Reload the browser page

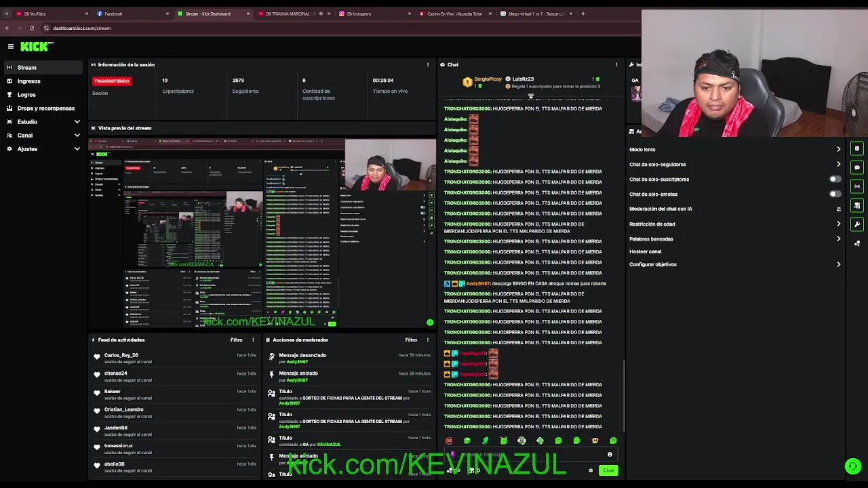click(x=32, y=28)
